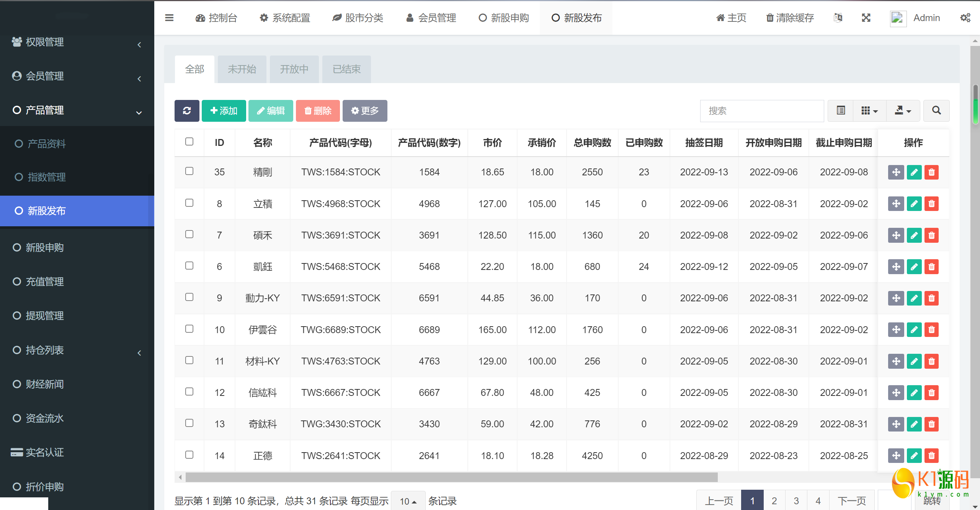Click the fullscreen expand icon in header
980x510 pixels.
point(866,18)
